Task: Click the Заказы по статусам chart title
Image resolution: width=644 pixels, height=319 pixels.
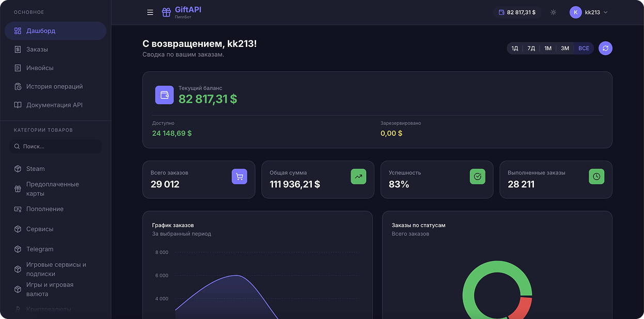Action: pyautogui.click(x=418, y=225)
